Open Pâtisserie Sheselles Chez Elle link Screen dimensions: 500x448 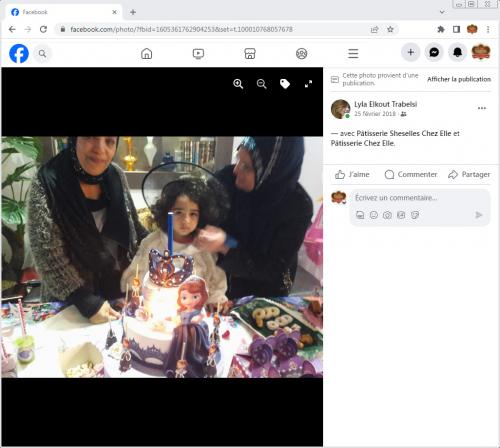click(404, 133)
